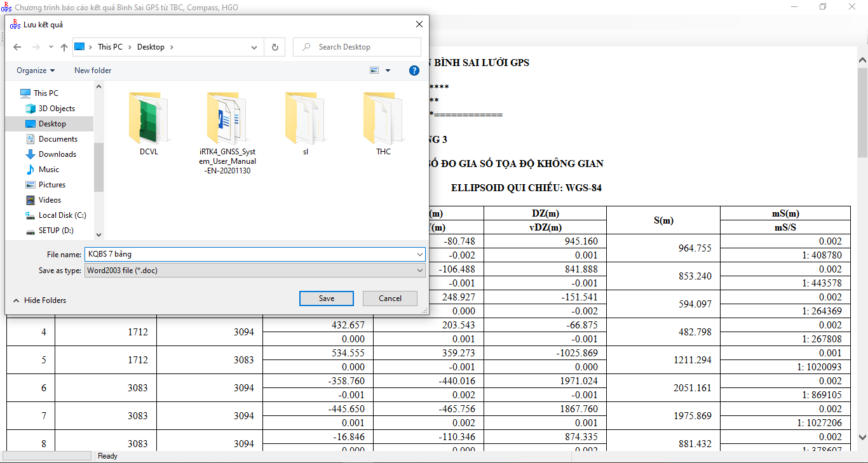
Task: Click the Save button
Action: (x=326, y=299)
